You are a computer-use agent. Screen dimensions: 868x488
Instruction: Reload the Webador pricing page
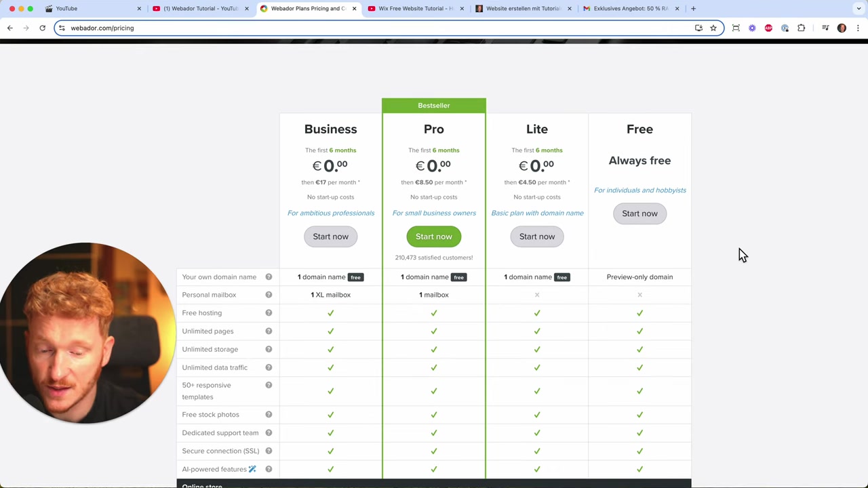42,28
